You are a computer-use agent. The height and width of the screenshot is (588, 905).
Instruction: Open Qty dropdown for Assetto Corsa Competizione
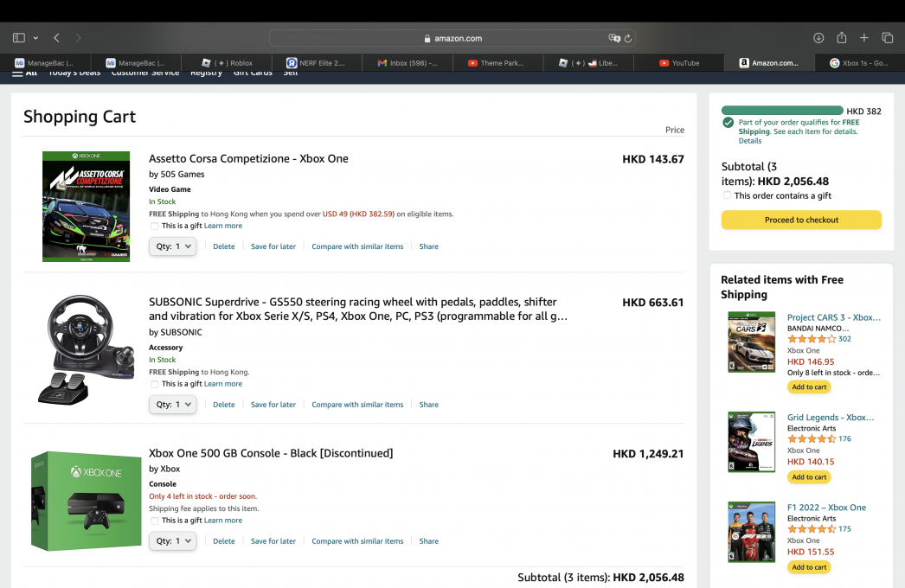point(173,246)
